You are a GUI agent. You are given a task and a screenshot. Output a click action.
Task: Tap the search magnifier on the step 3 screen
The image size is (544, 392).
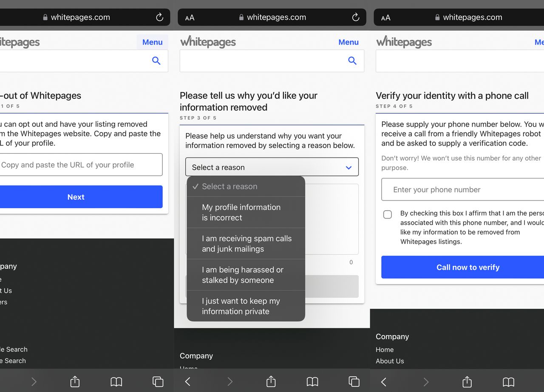(x=352, y=61)
